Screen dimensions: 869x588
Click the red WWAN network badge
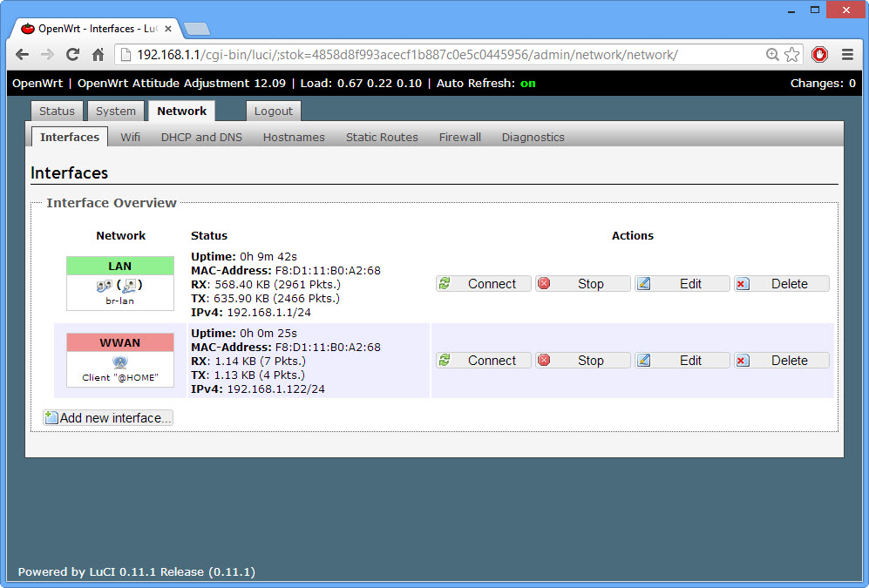click(120, 342)
